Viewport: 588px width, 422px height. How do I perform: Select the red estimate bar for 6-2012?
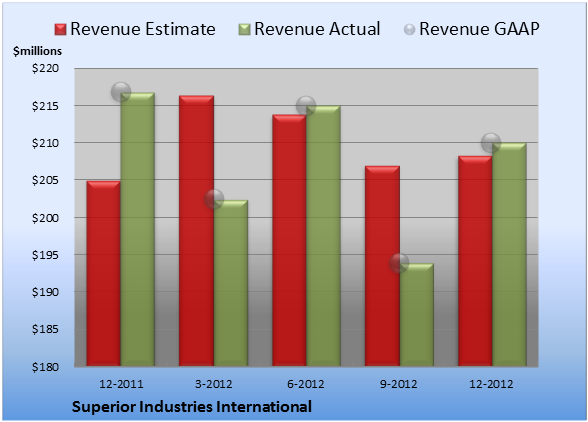coord(289,240)
